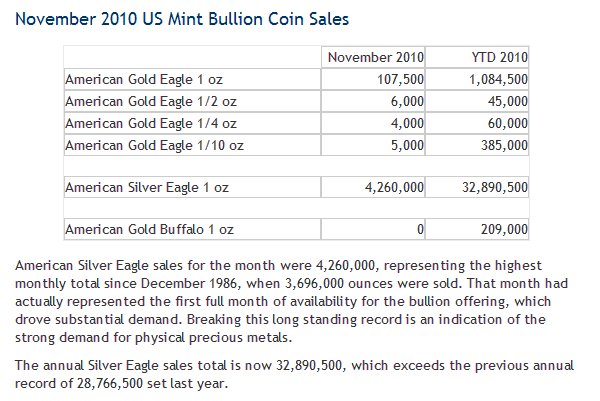600x401 pixels.
Task: Click the 32,890,500 YTD table cell
Action: [x=490, y=187]
